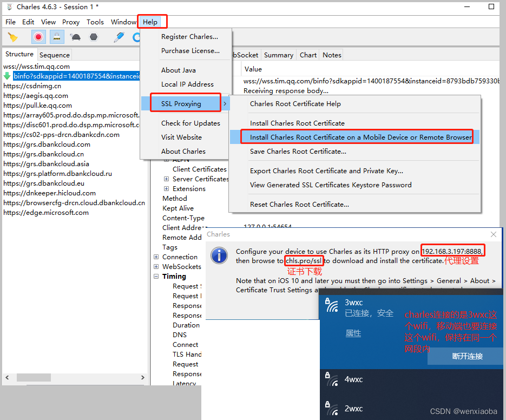Toggle throttling turtle icon

click(76, 37)
